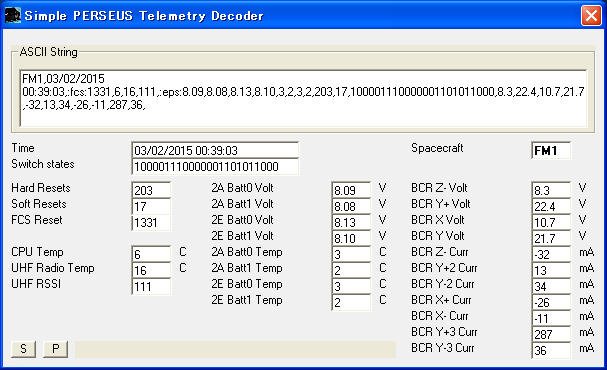Click the 'UHF RSSI' label
Image resolution: width=607 pixels, height=370 pixels.
pos(36,284)
